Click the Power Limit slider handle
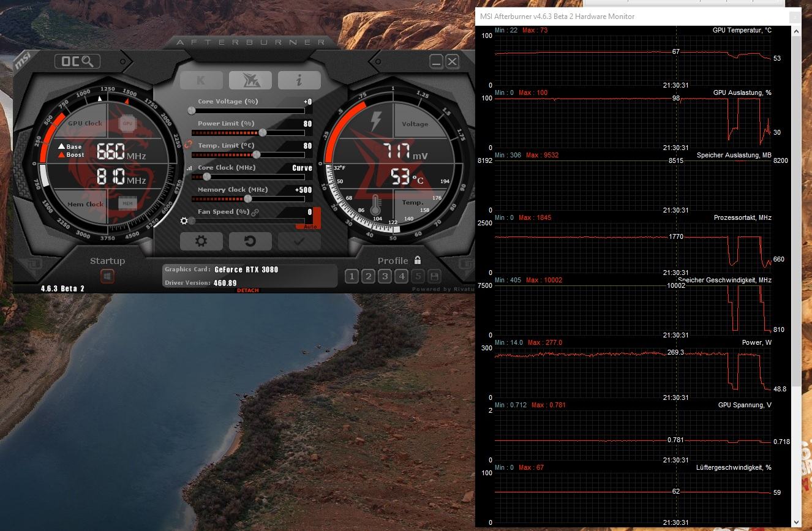 pyautogui.click(x=263, y=132)
